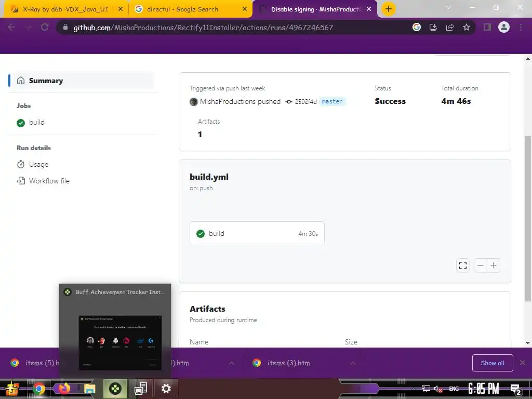Open downloaded items (3).htm file
The width and height of the screenshot is (532, 399).
point(288,363)
